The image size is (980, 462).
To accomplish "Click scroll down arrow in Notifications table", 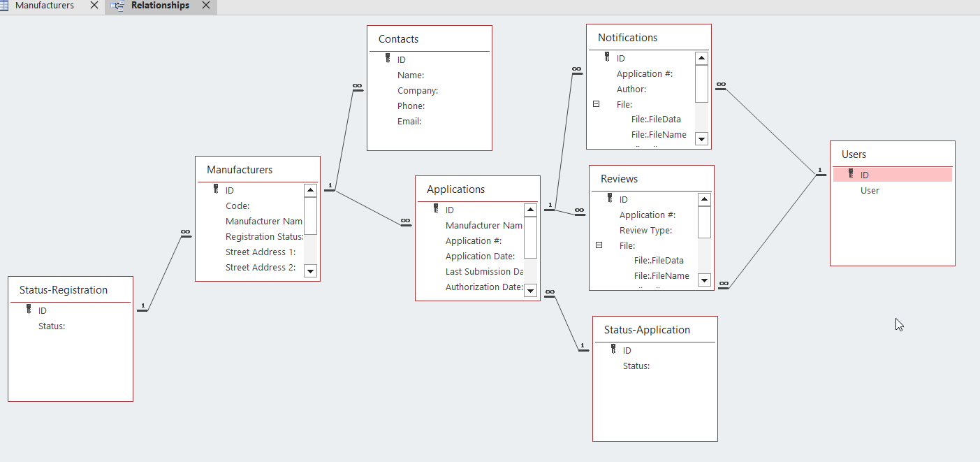I will [702, 138].
